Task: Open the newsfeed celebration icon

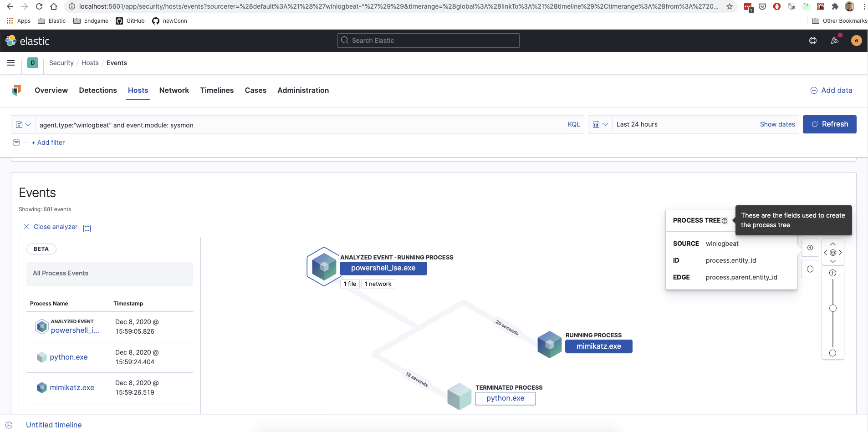Action: point(835,41)
